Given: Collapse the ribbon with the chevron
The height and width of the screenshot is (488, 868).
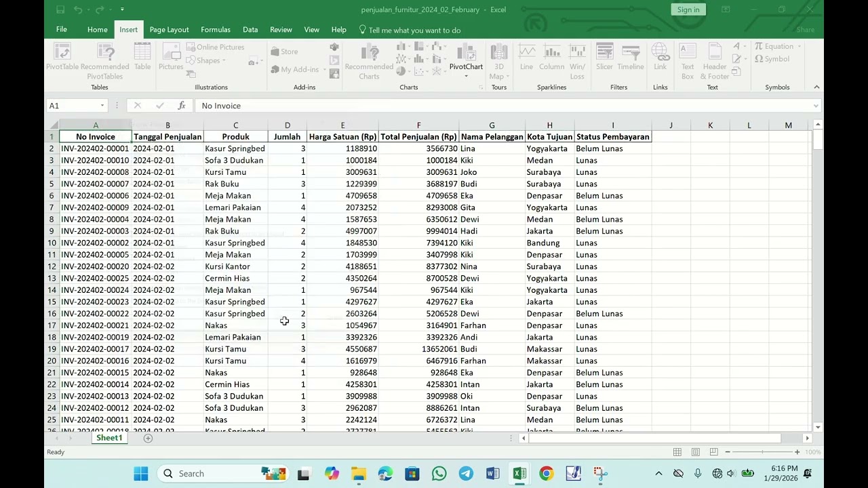Looking at the screenshot, I should click(x=816, y=87).
